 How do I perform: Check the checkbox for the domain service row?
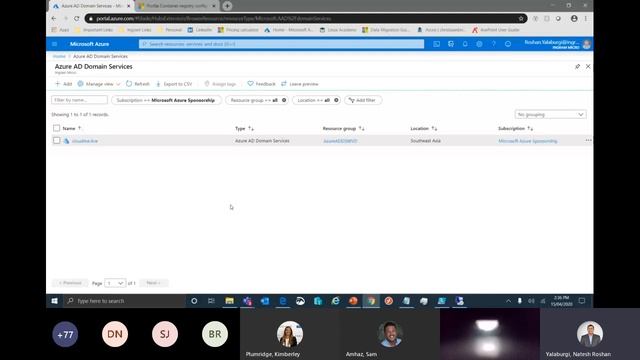coord(56,140)
